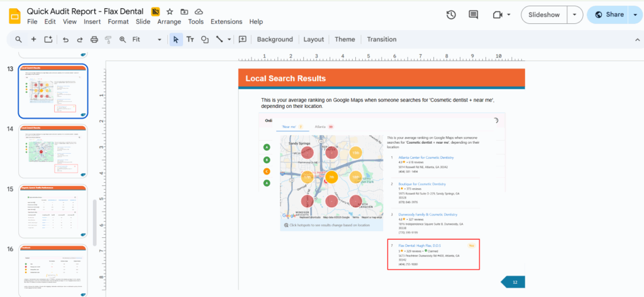Screen dimensions: 644x297
Task: Expand the Share button dropdown arrow
Action: (x=635, y=14)
